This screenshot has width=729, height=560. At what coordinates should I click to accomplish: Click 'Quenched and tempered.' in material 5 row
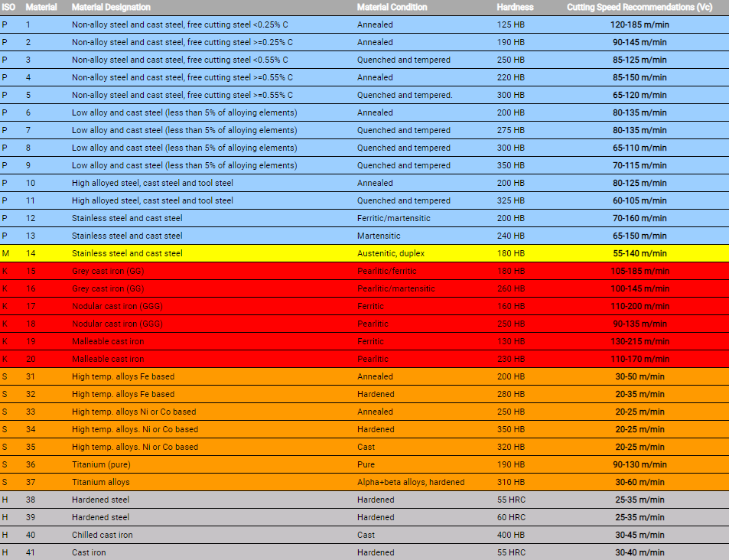tap(405, 95)
